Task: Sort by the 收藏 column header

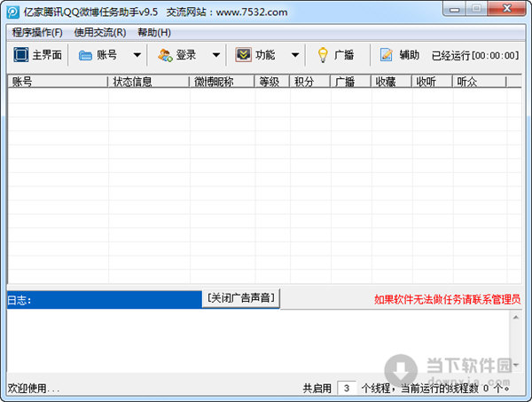Action: pos(391,82)
